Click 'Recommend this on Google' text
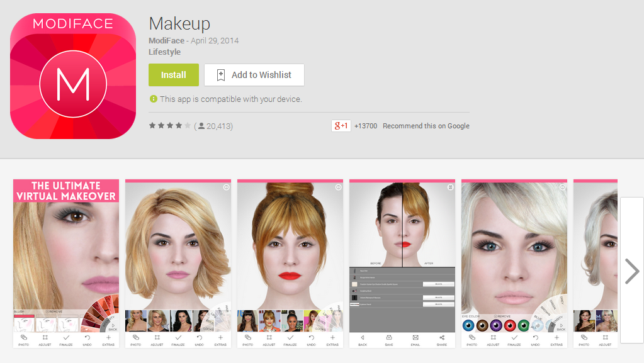The height and width of the screenshot is (363, 644). (x=426, y=126)
